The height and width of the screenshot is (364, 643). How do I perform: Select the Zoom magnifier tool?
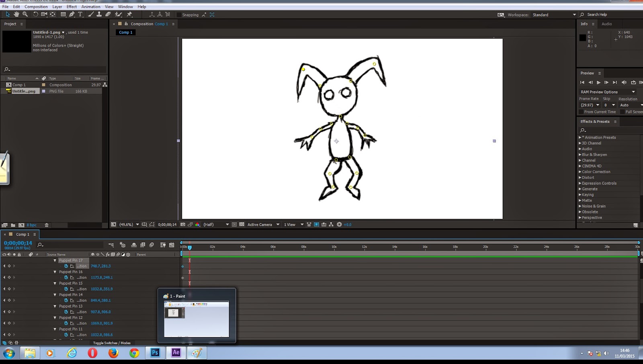25,14
